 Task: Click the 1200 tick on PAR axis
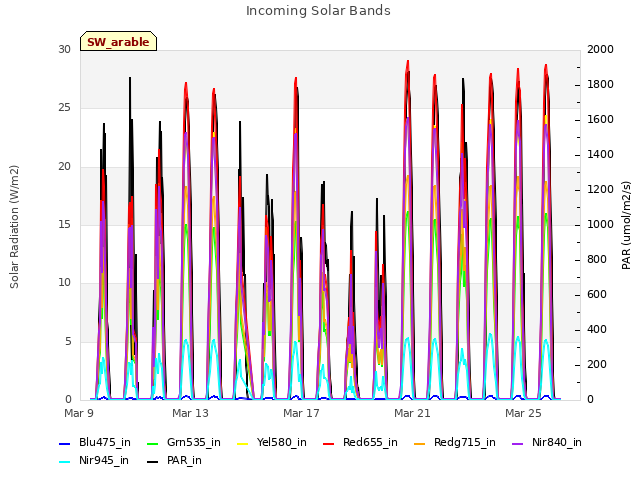pyautogui.click(x=600, y=190)
